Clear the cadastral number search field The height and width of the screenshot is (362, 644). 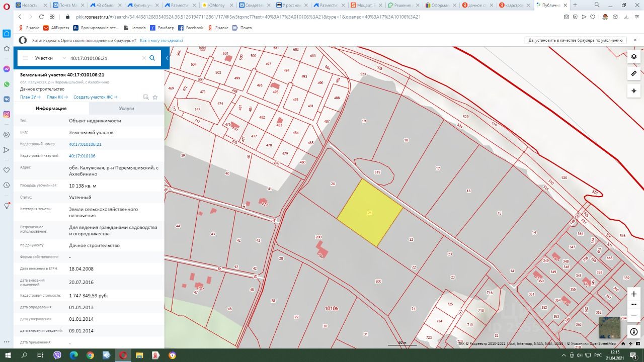click(x=144, y=58)
